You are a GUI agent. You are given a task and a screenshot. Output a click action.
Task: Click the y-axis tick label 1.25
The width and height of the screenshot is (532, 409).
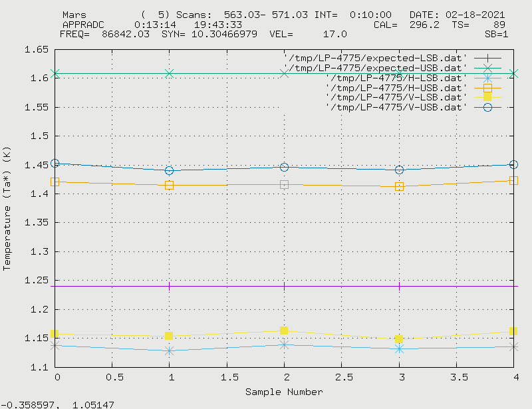(x=37, y=281)
